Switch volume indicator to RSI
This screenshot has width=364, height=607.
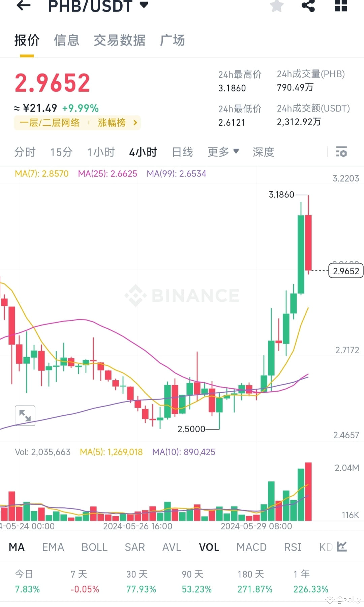[293, 547]
